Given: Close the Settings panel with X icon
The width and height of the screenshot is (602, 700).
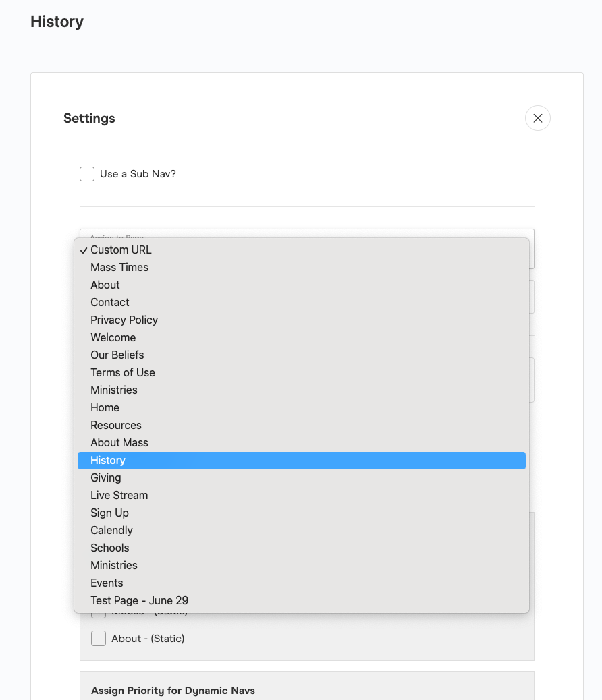Looking at the screenshot, I should click(537, 118).
